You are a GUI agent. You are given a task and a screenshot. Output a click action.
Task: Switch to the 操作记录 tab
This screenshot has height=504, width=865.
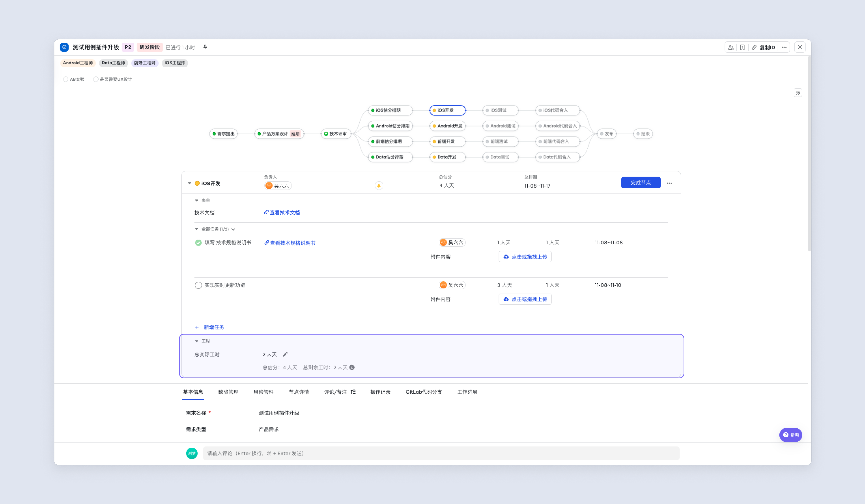(380, 392)
